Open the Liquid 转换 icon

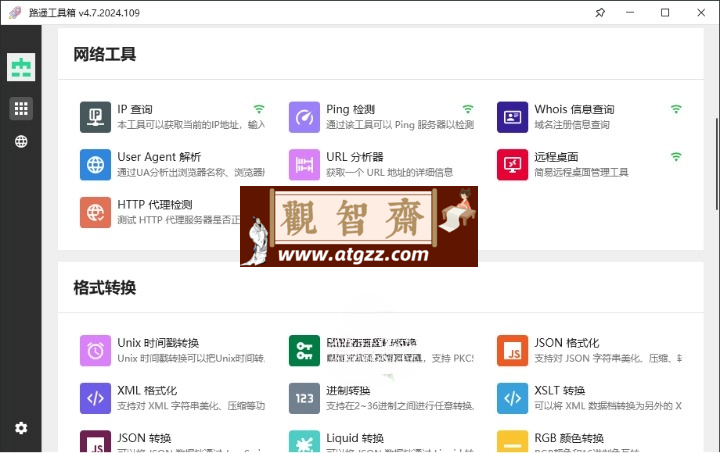304,442
